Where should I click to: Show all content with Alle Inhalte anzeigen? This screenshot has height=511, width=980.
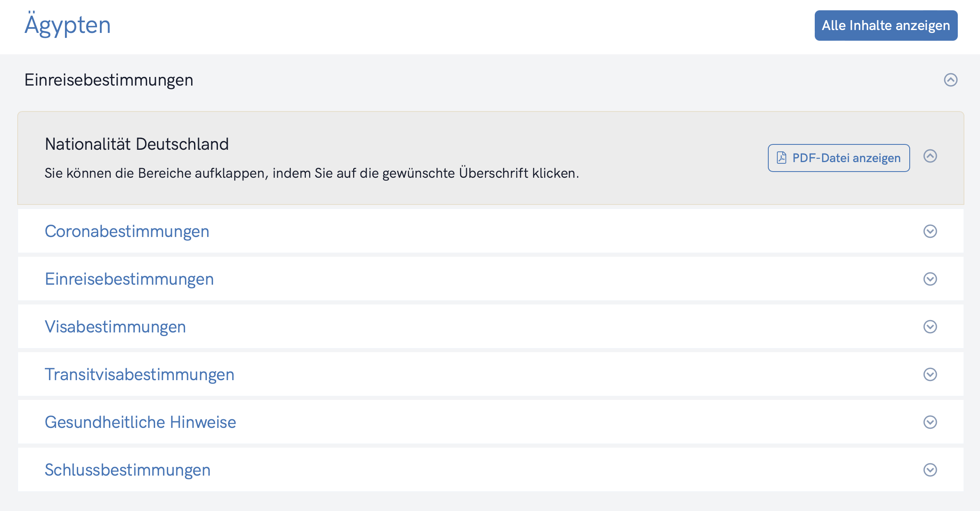click(x=886, y=26)
